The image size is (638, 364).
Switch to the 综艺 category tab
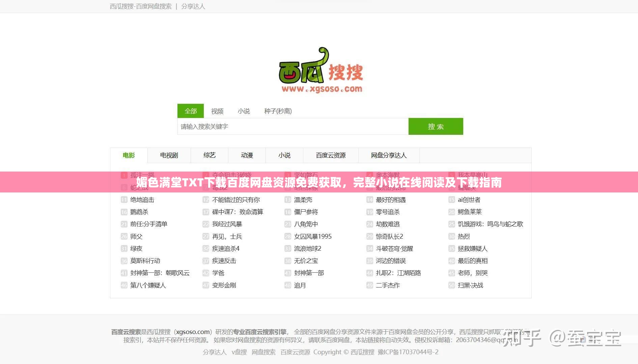[210, 155]
